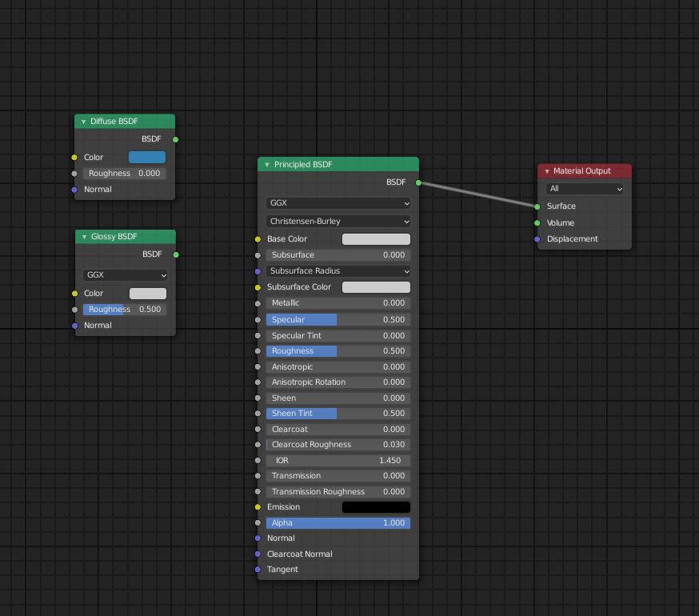Select the BSDF to Surface link wire

coord(478,194)
